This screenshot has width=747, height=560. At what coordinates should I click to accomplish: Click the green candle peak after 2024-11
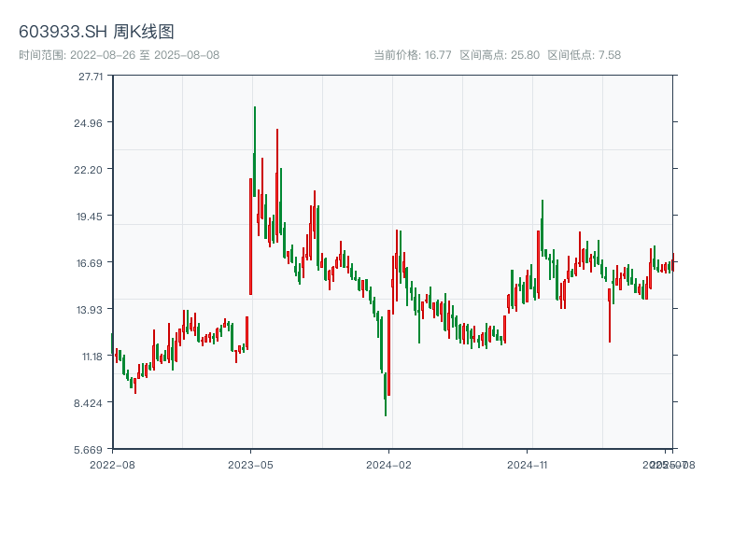(x=543, y=226)
